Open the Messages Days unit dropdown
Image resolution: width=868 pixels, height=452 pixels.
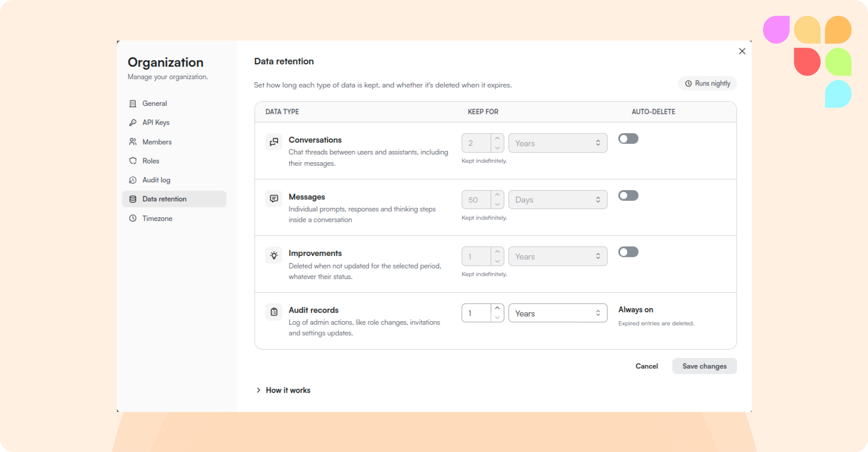(558, 200)
